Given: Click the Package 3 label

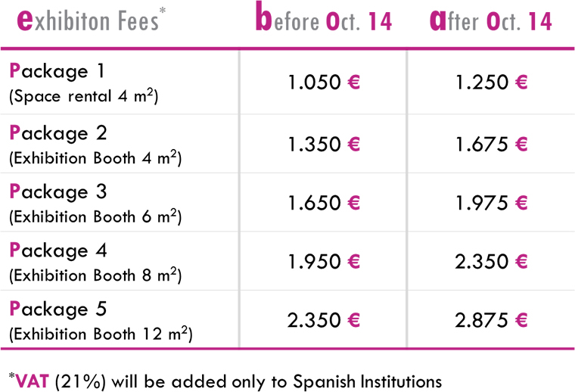Looking at the screenshot, I should 58,191.
